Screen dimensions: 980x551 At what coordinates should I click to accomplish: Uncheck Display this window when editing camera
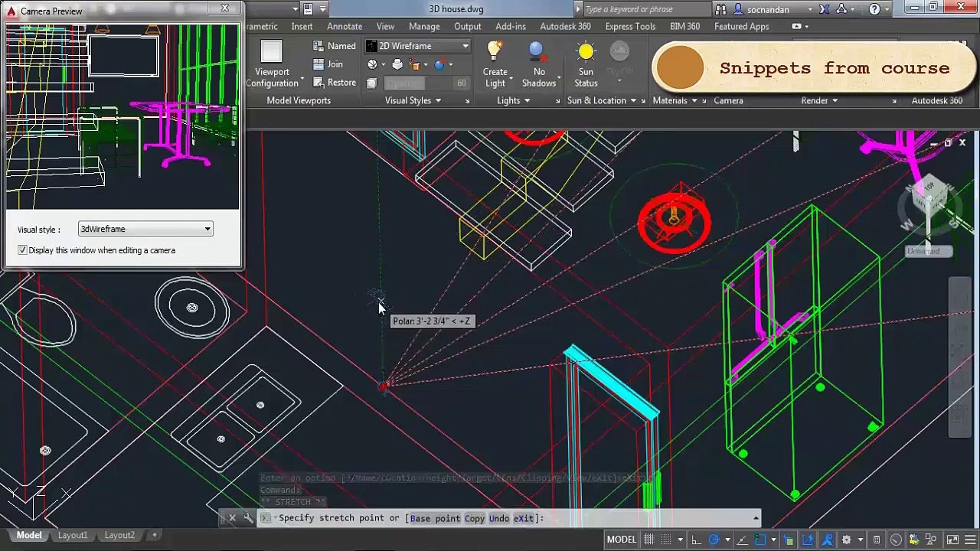coord(22,250)
